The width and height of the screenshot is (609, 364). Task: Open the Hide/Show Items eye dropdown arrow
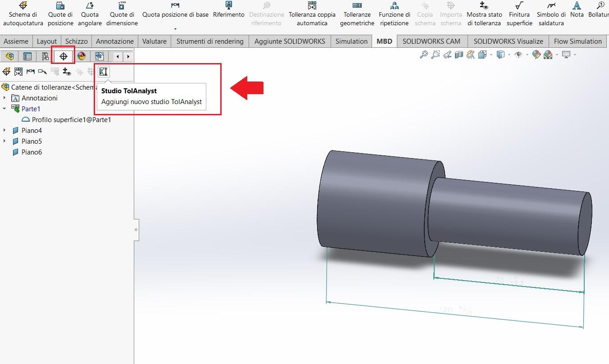pos(527,55)
